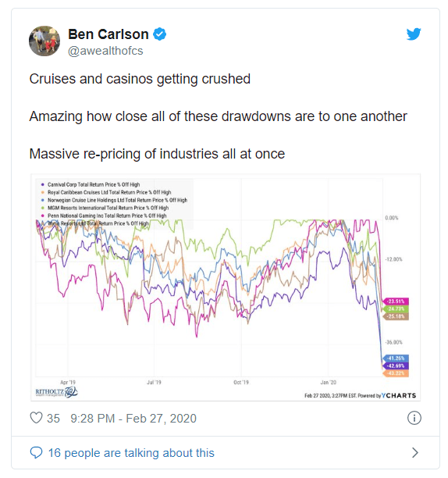Click the blue -41.26% value label
The height and width of the screenshot is (478, 448).
(396, 358)
